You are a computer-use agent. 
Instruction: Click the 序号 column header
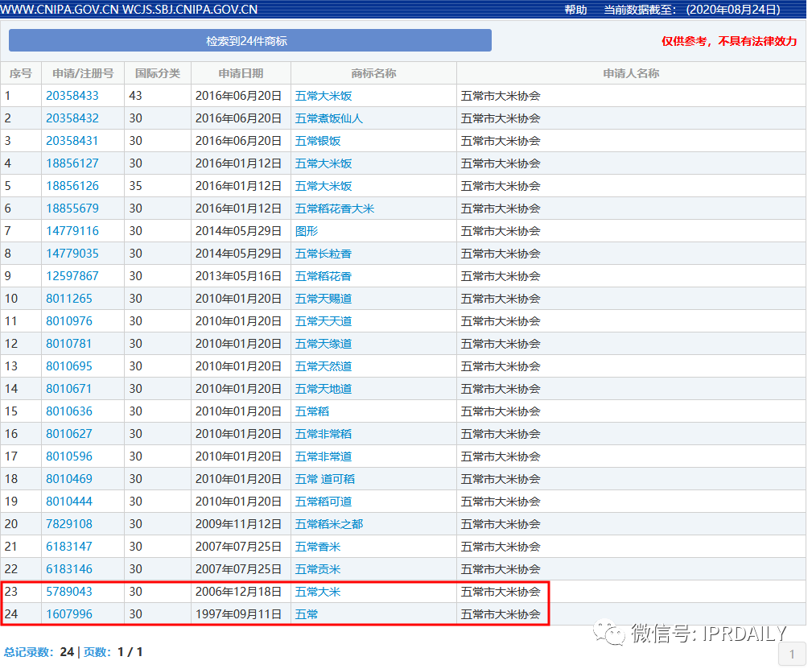click(21, 73)
